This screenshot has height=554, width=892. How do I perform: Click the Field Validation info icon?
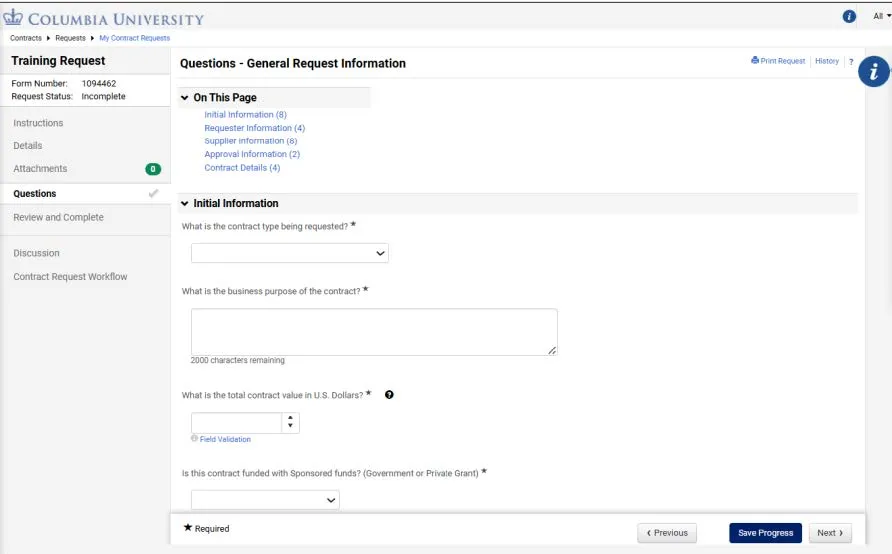[195, 439]
